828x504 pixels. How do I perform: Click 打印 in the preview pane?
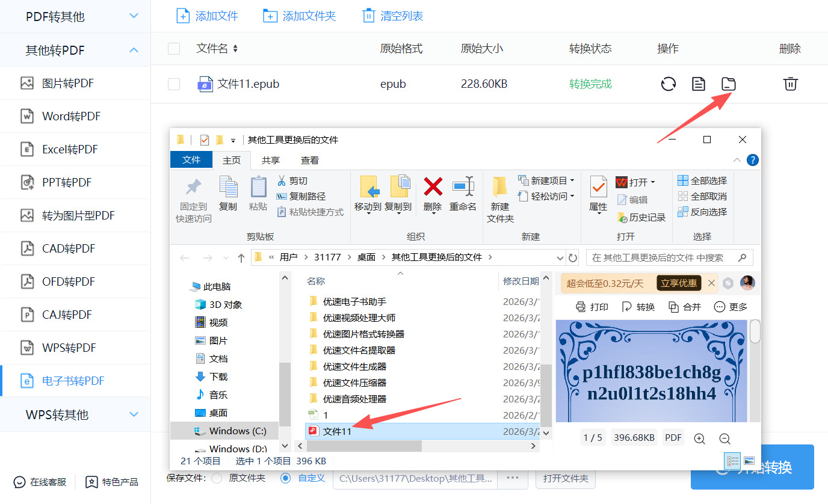592,307
